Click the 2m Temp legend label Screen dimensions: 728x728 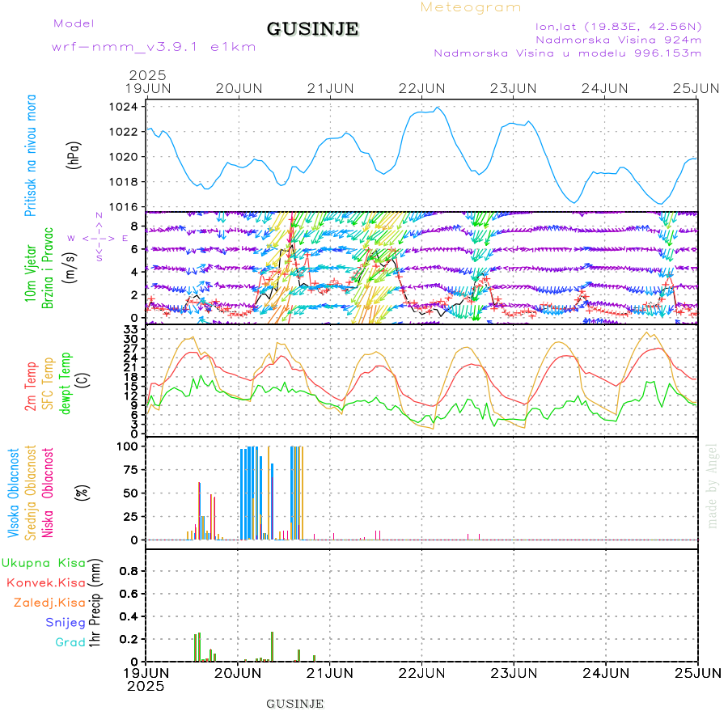[30, 387]
